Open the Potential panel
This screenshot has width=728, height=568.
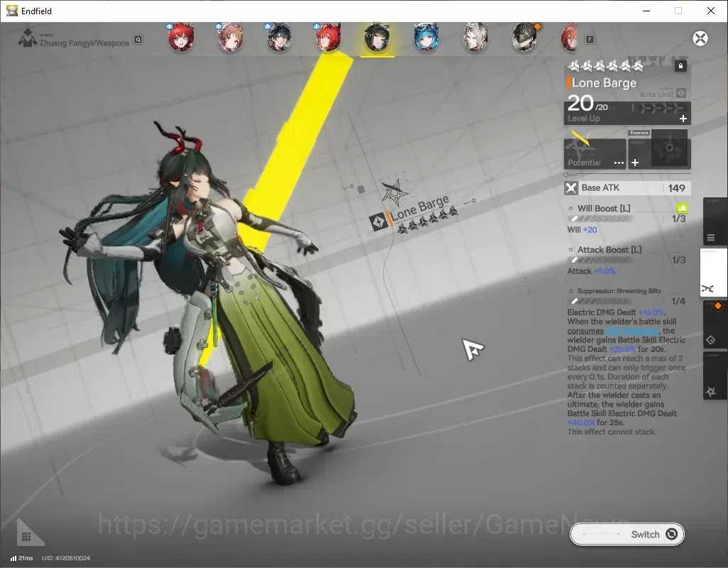point(595,153)
